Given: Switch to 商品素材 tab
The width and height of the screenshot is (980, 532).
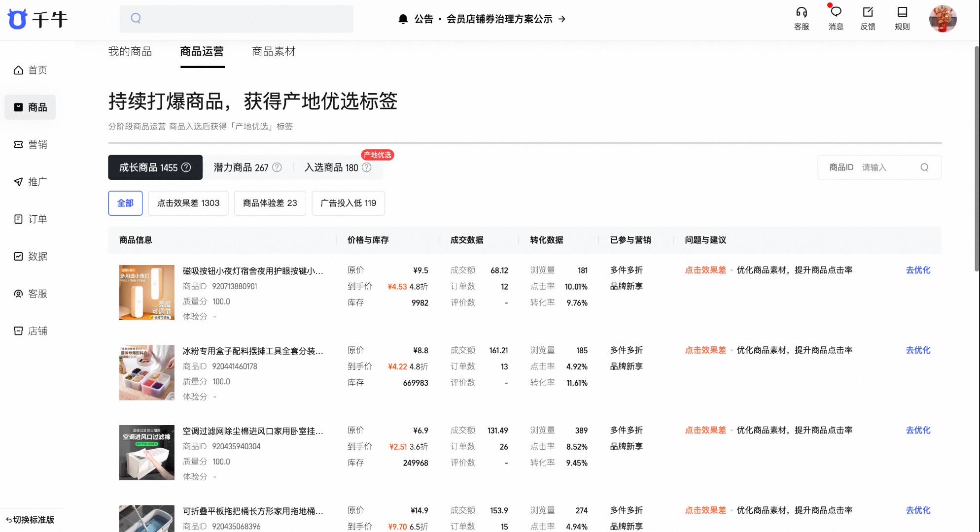Looking at the screenshot, I should (274, 52).
